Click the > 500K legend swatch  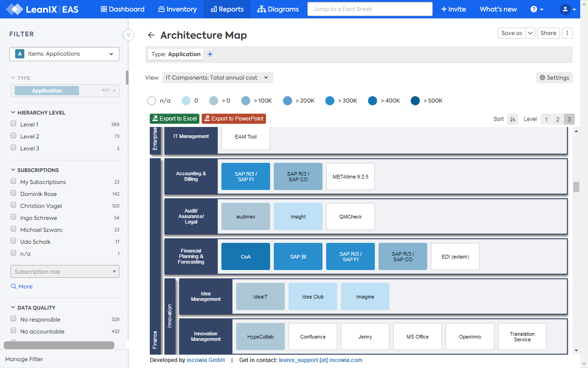pos(415,101)
